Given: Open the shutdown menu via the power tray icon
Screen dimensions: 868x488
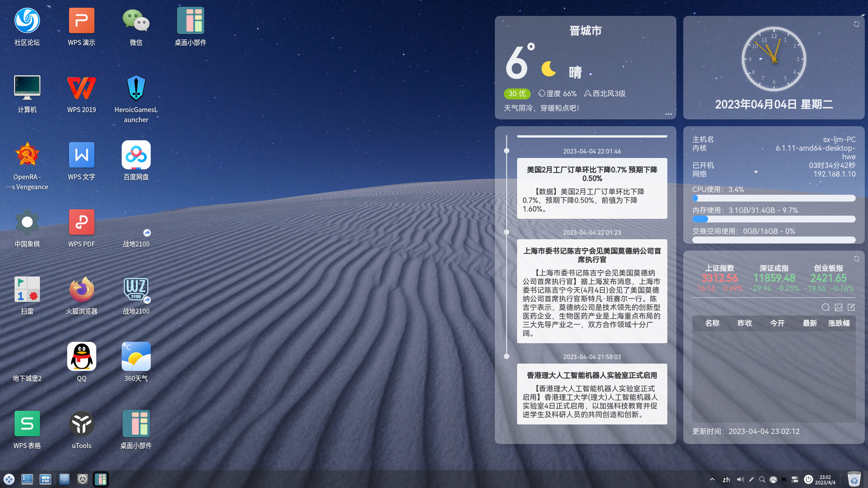Looking at the screenshot, I should point(809,479).
